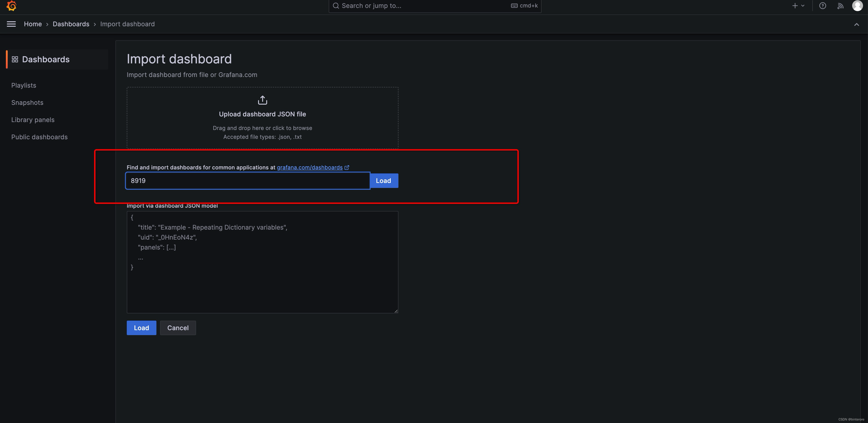
Task: Click the Dashboards grid icon in sidebar
Action: coord(15,59)
